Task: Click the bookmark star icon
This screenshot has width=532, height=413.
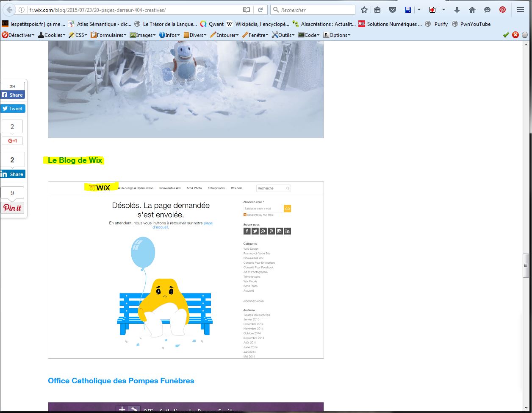Action: pos(364,10)
